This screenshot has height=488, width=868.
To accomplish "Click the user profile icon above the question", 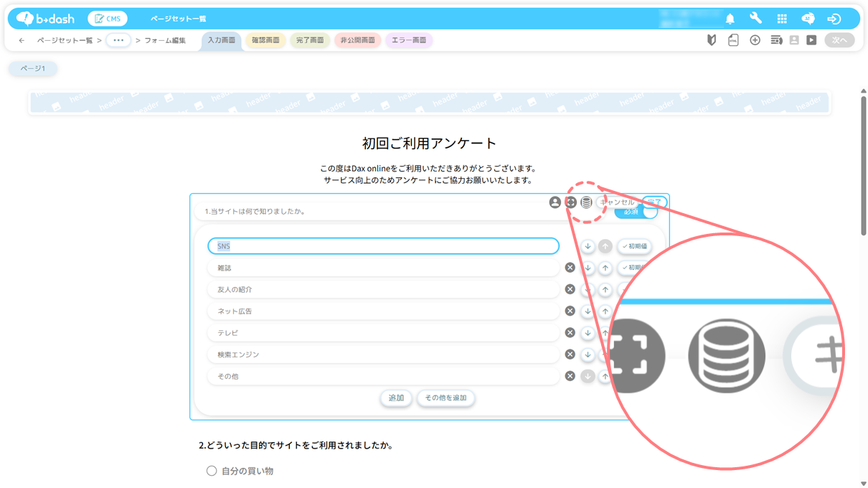I will pos(555,202).
